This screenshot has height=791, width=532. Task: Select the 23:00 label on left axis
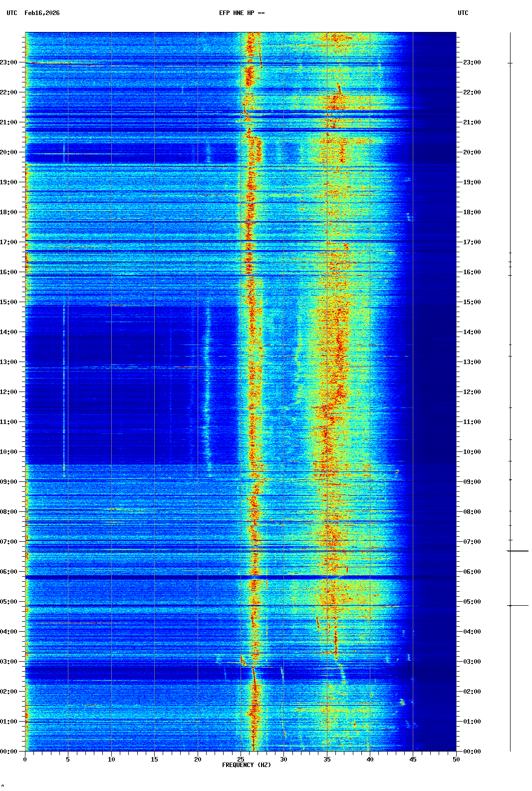[x=9, y=62]
